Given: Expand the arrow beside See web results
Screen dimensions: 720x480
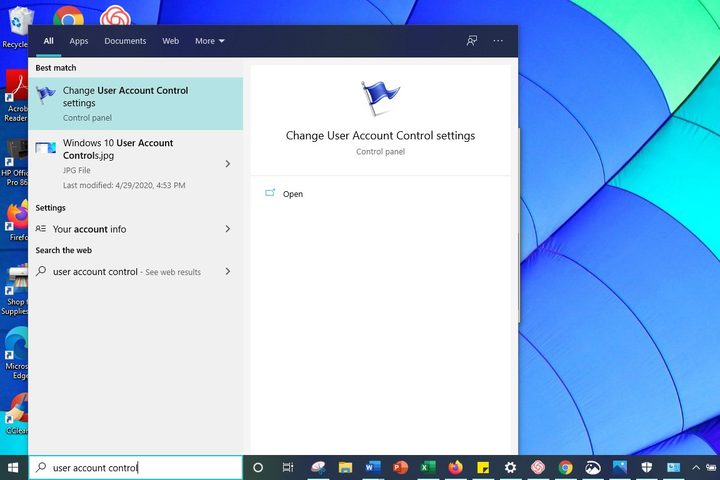Looking at the screenshot, I should [228, 271].
